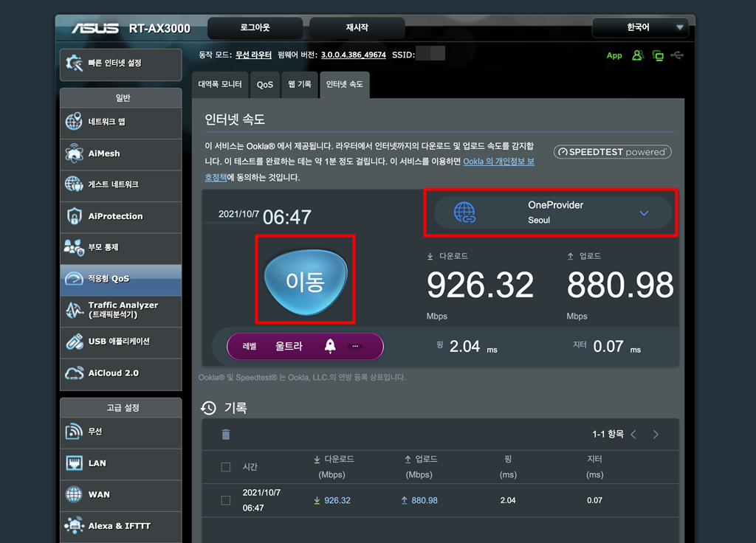
Task: Open Alexa & IFTTT settings
Action: 120,526
